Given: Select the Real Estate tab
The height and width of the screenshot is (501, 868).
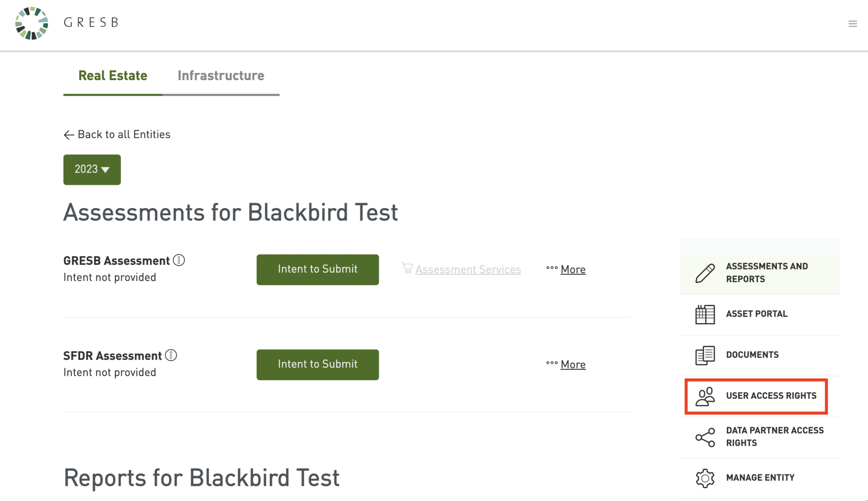Looking at the screenshot, I should point(113,76).
